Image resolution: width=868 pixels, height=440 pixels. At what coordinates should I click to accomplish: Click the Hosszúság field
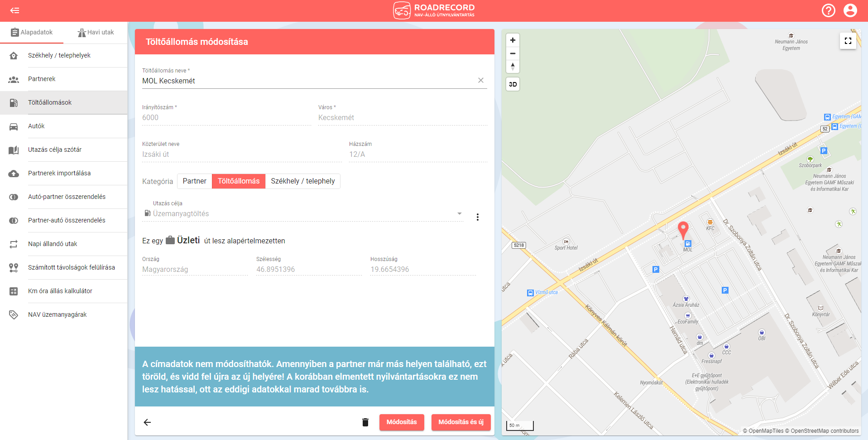pos(423,269)
